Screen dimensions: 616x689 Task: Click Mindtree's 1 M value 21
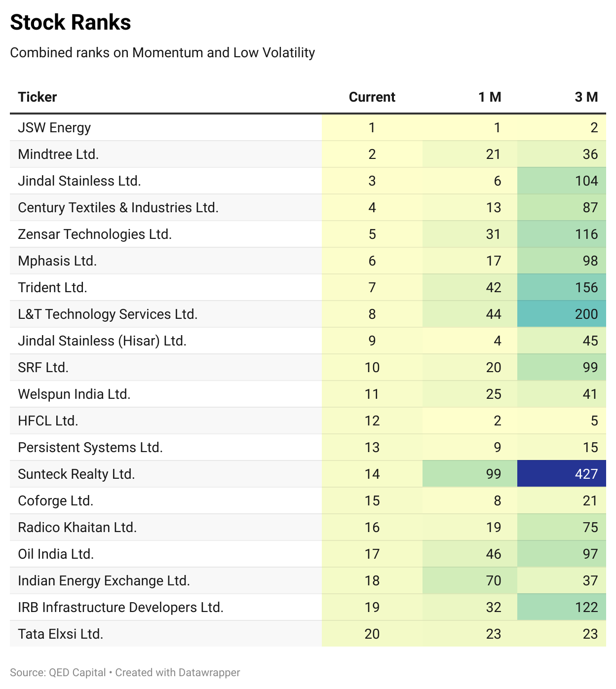[x=494, y=154]
